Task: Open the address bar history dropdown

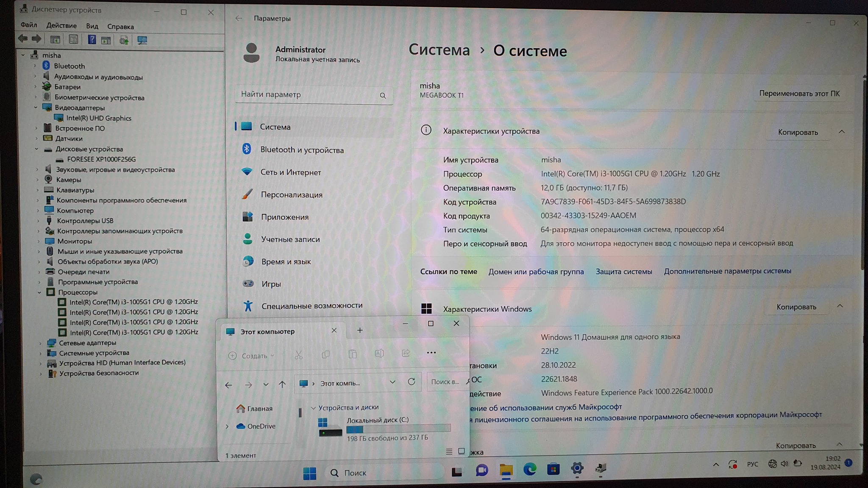Action: point(392,382)
